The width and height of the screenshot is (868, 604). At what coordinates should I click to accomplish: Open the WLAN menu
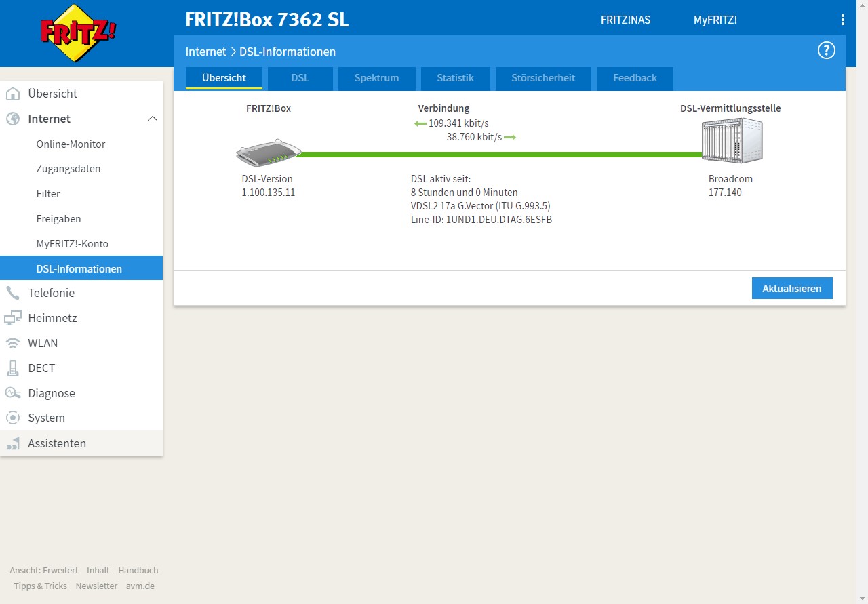point(81,343)
